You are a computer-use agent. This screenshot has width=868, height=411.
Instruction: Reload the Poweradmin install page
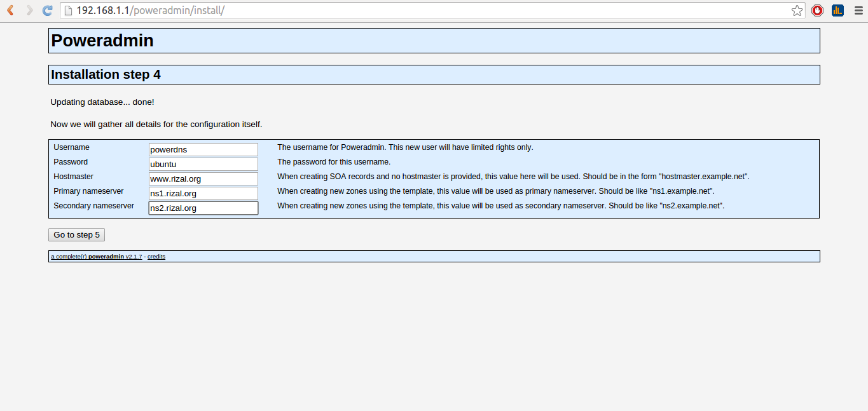point(47,10)
